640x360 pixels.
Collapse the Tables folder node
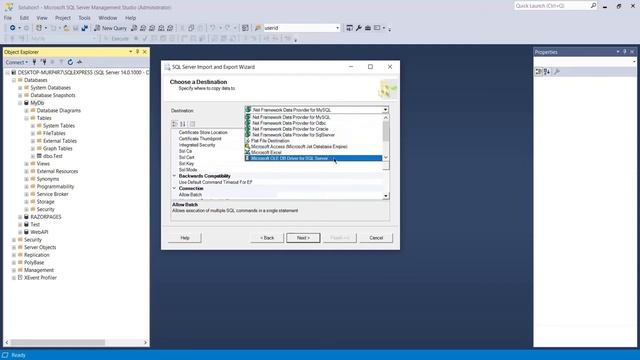27,118
